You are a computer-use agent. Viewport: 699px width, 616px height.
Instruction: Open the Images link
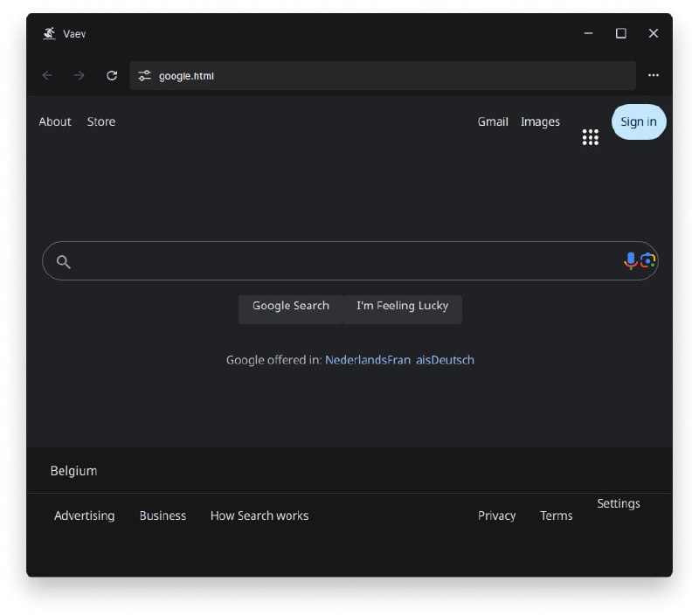(540, 122)
